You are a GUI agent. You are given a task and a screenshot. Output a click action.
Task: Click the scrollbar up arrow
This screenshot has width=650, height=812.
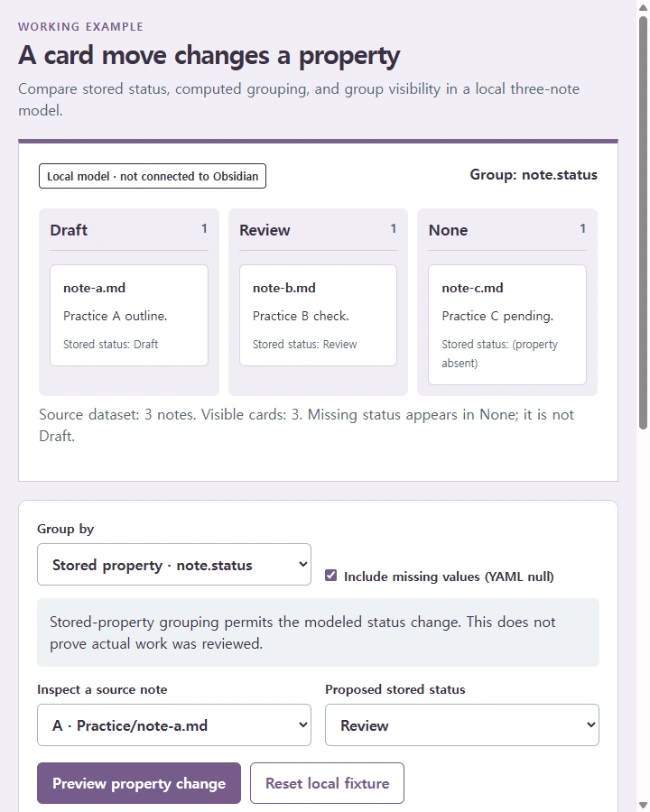[x=644, y=7]
